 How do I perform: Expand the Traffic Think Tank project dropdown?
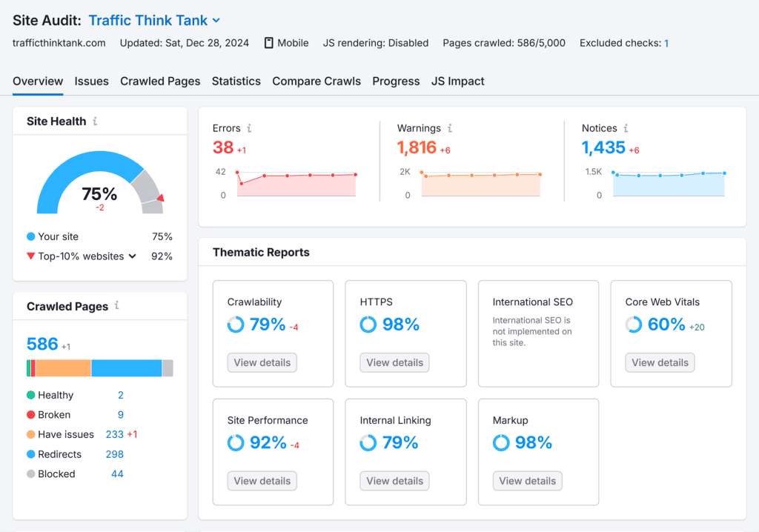[x=216, y=21]
